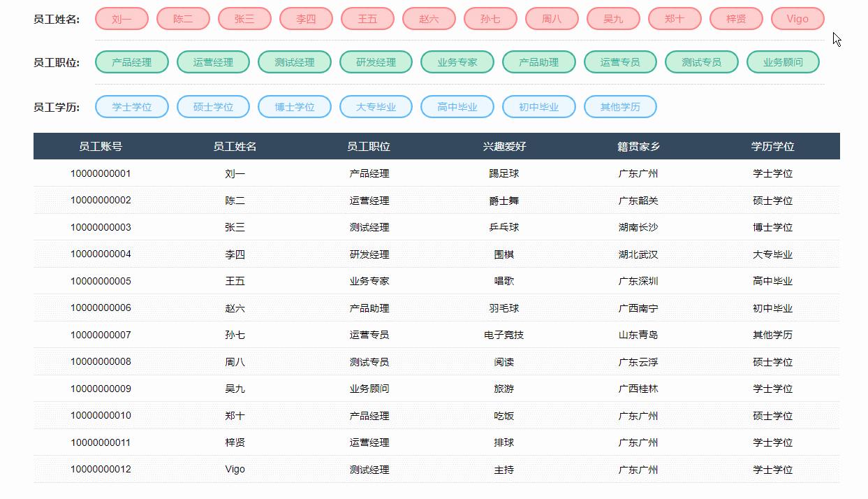This screenshot has width=868, height=499.
Task: Filter by 大专毕业 education level
Action: (x=376, y=106)
